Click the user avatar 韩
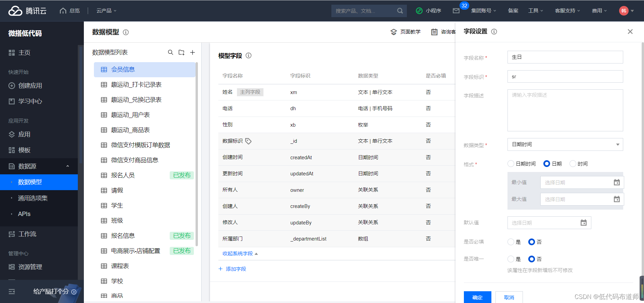The height and width of the screenshot is (303, 644). click(x=624, y=11)
